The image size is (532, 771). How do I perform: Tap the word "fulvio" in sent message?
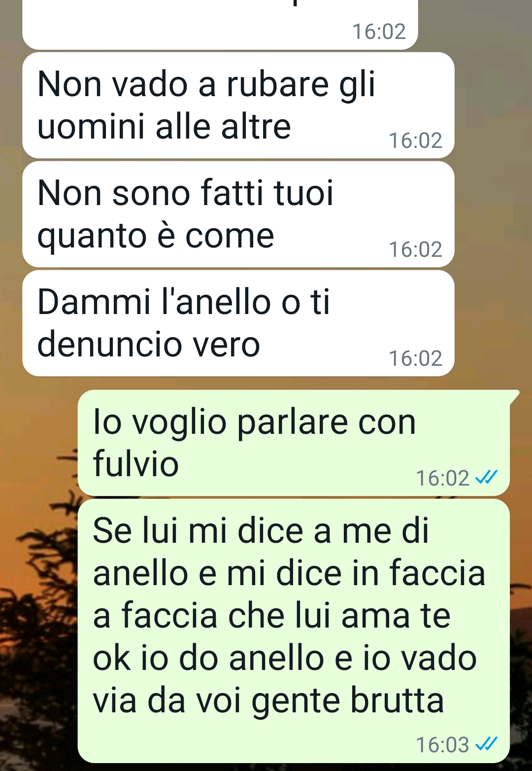[x=135, y=463]
